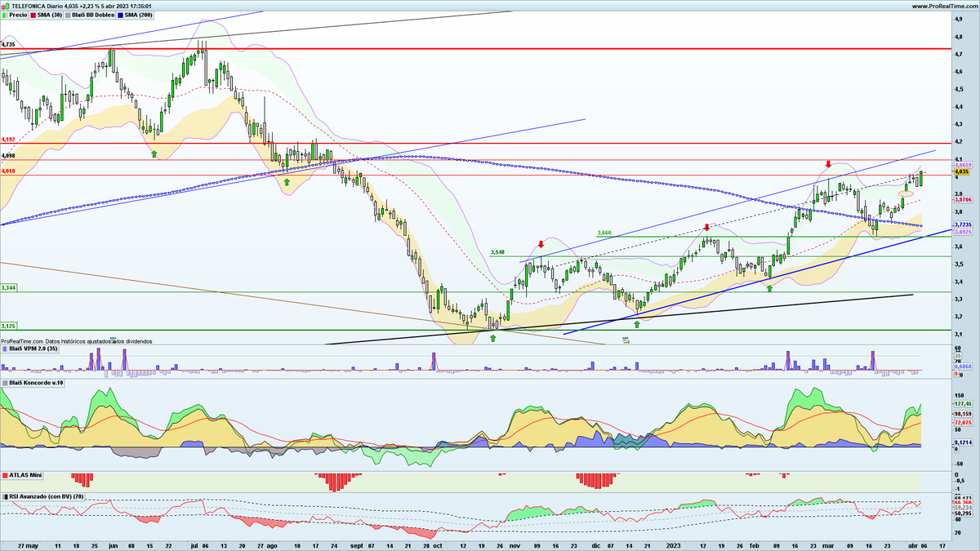Click the blue SMA (200) color swatch
Viewport: 980px width, 551px height.
(x=121, y=16)
